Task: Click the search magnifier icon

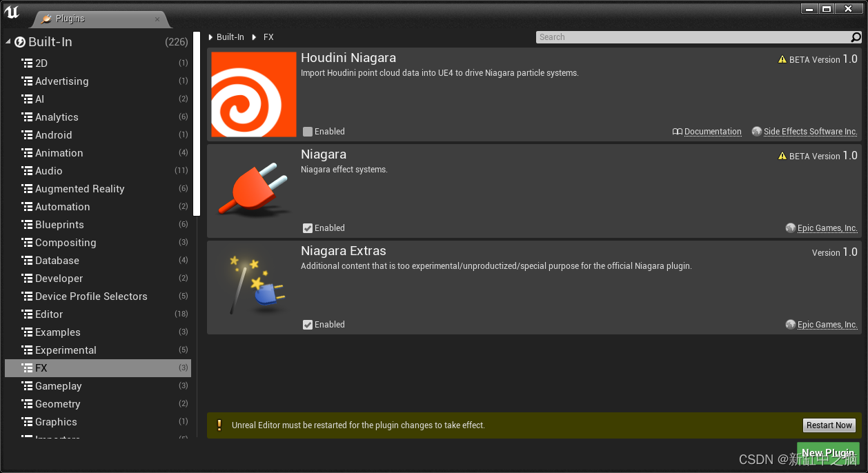Action: 856,37
